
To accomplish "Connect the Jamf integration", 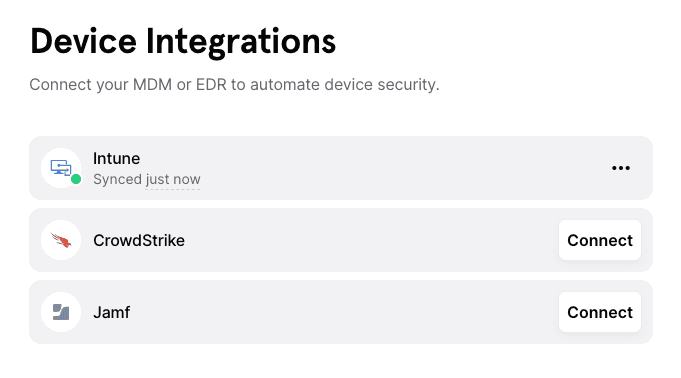I will [x=600, y=312].
